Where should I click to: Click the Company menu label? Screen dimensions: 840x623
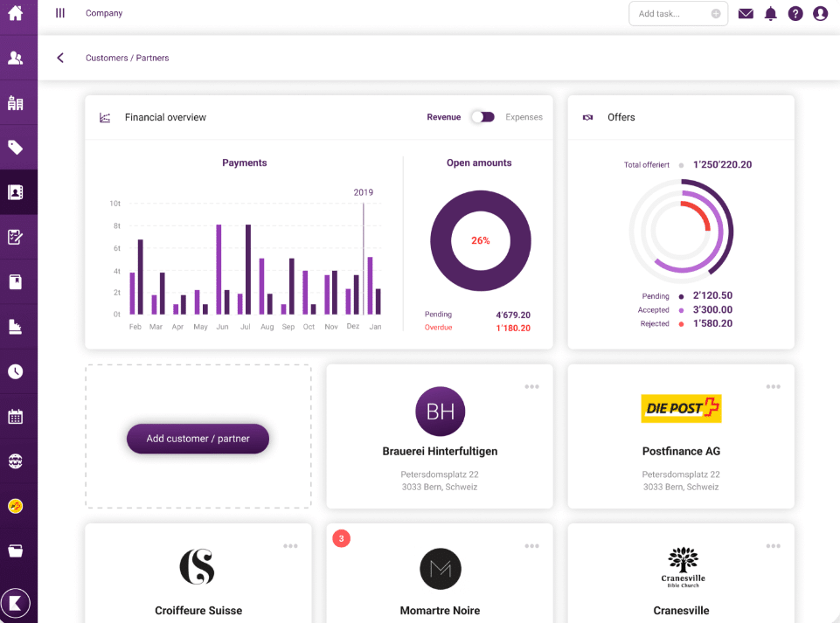point(104,13)
